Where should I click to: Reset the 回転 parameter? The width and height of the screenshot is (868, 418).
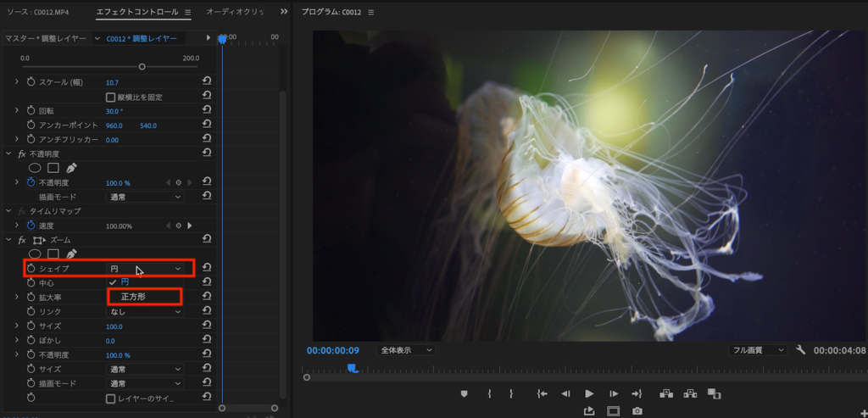click(207, 110)
